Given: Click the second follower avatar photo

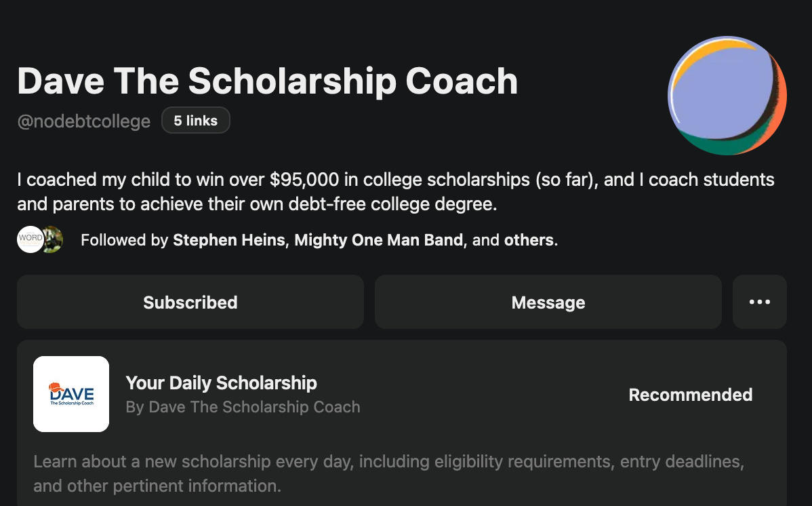Looking at the screenshot, I should 54,239.
